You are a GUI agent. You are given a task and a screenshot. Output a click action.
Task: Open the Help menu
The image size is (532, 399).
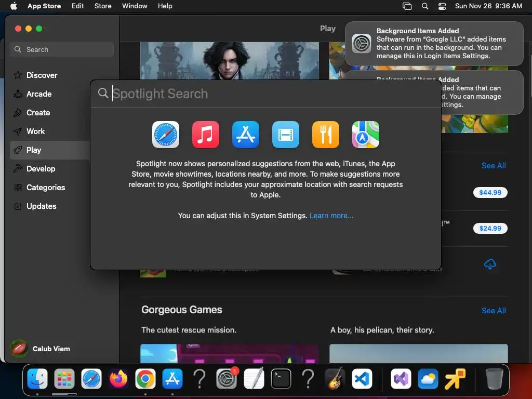point(165,6)
